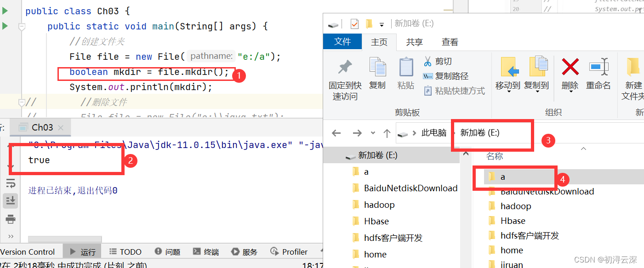Toggle scroll-to-end in the run console
644x268 pixels.
coord(11,200)
